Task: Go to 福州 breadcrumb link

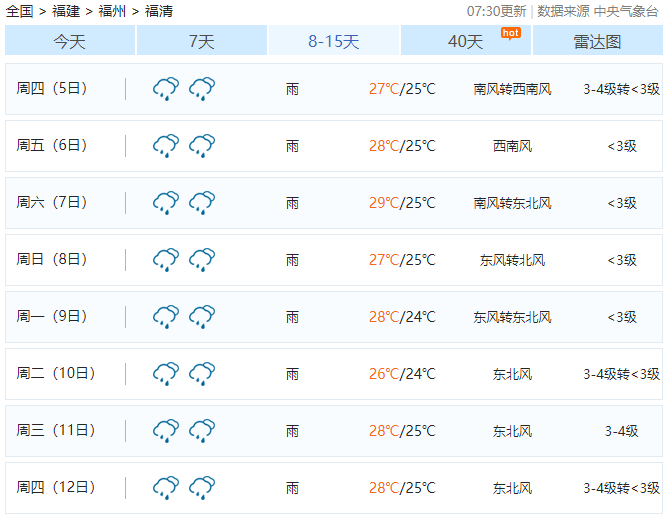Action: [x=112, y=11]
